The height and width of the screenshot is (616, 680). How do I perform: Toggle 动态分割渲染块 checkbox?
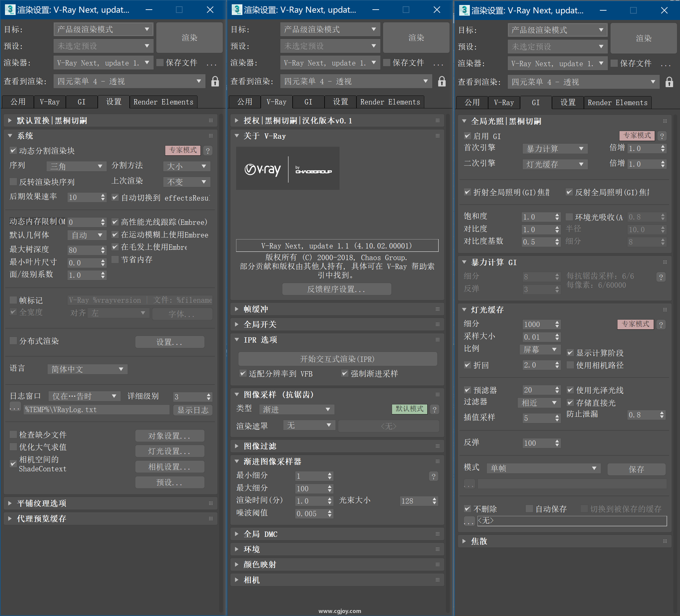coord(13,150)
